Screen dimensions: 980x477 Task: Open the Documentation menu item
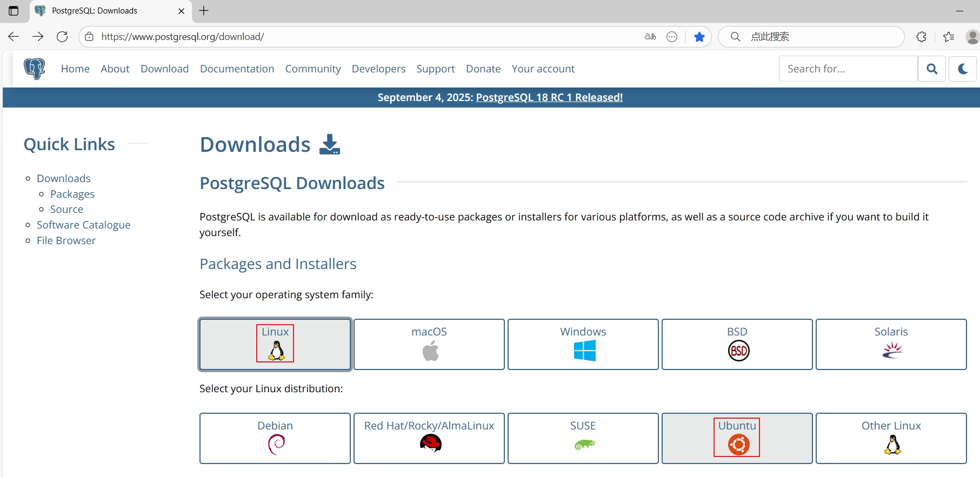coord(237,69)
